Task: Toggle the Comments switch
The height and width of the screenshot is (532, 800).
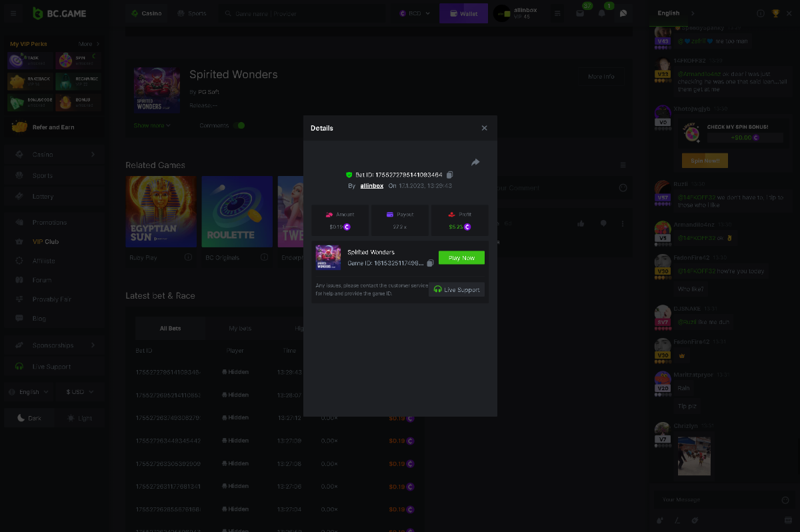Action: pos(239,125)
